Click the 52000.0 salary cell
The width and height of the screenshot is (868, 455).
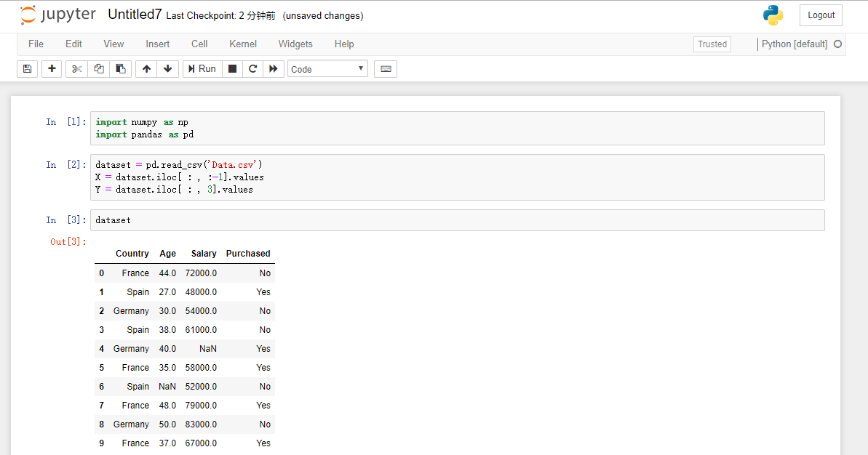(201, 387)
